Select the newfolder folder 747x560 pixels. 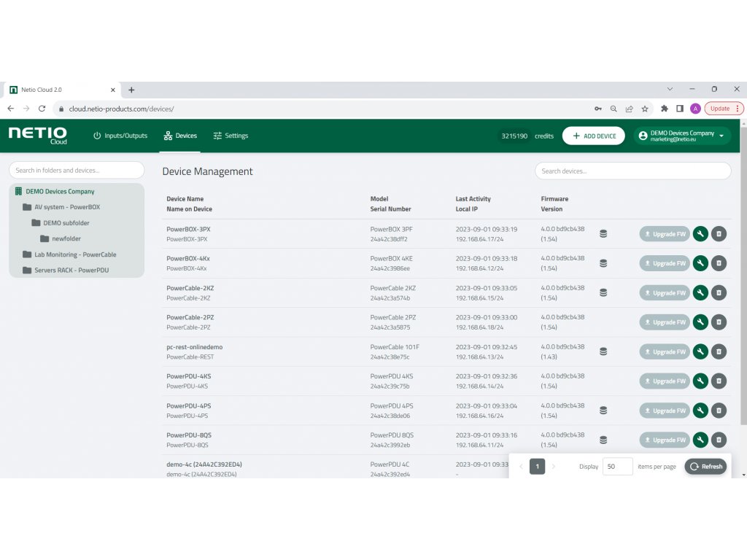point(66,238)
